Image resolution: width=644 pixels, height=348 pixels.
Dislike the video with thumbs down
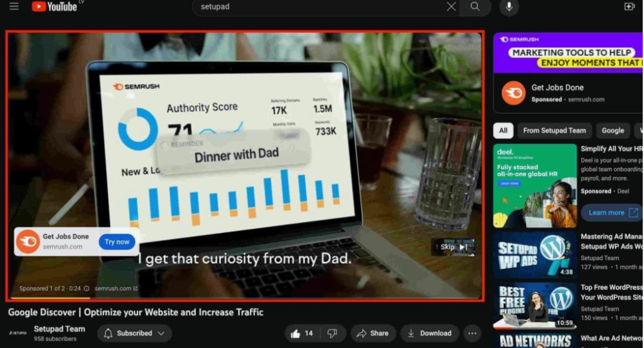(x=332, y=333)
